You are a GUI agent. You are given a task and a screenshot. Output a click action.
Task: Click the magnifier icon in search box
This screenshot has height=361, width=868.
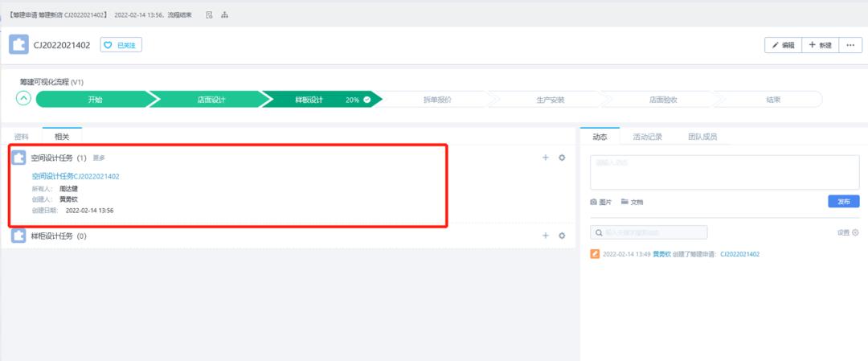[599, 232]
